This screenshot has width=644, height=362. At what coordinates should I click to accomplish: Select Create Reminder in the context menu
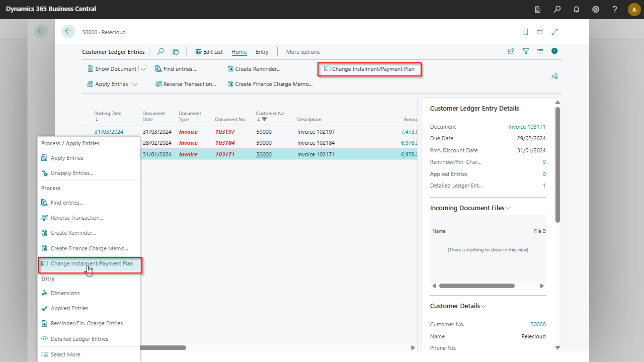click(x=89, y=233)
